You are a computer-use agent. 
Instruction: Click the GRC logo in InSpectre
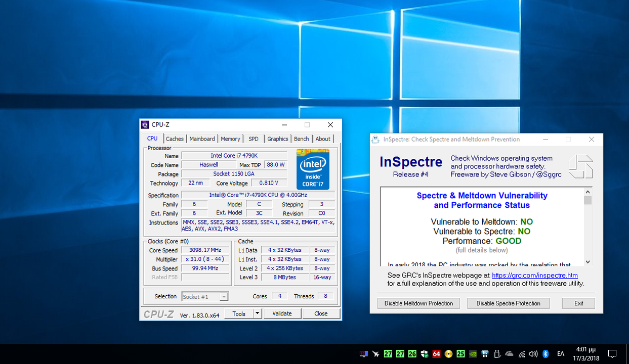coord(580,167)
